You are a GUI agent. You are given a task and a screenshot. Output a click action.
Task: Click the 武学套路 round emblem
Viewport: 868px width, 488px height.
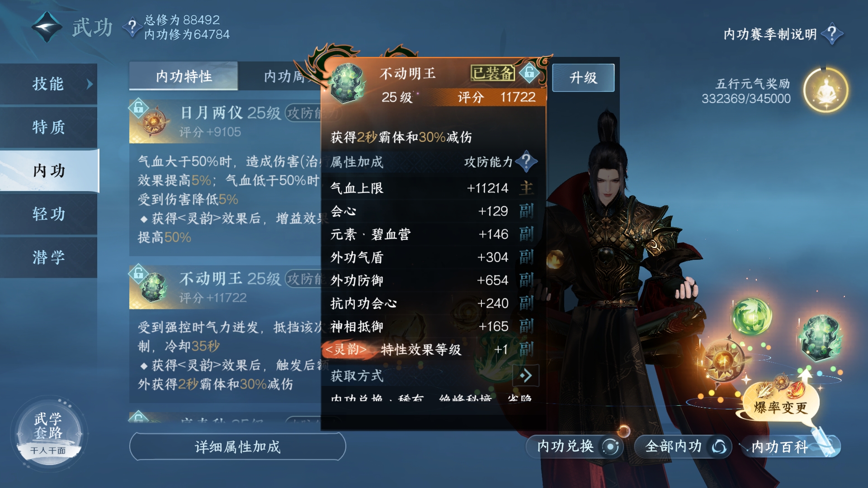click(49, 433)
